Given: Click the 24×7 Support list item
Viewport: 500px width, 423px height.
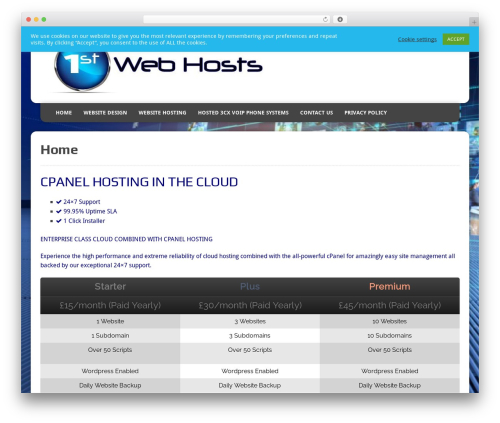Looking at the screenshot, I should click(x=82, y=202).
